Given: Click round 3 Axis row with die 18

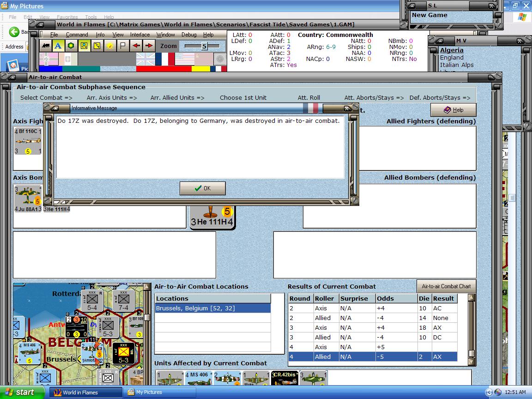Looking at the screenshot, I should (373, 327).
